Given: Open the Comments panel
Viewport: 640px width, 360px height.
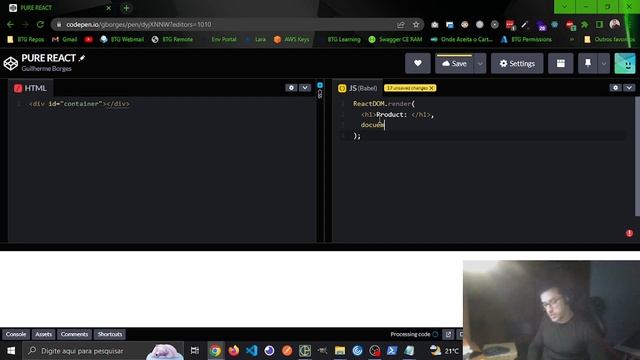Looking at the screenshot, I should (74, 334).
